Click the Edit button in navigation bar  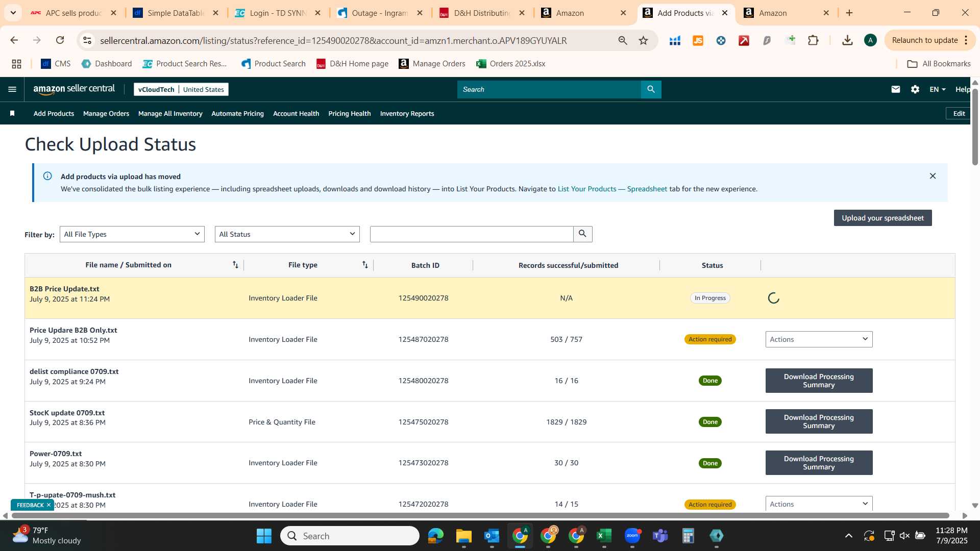[x=959, y=113]
